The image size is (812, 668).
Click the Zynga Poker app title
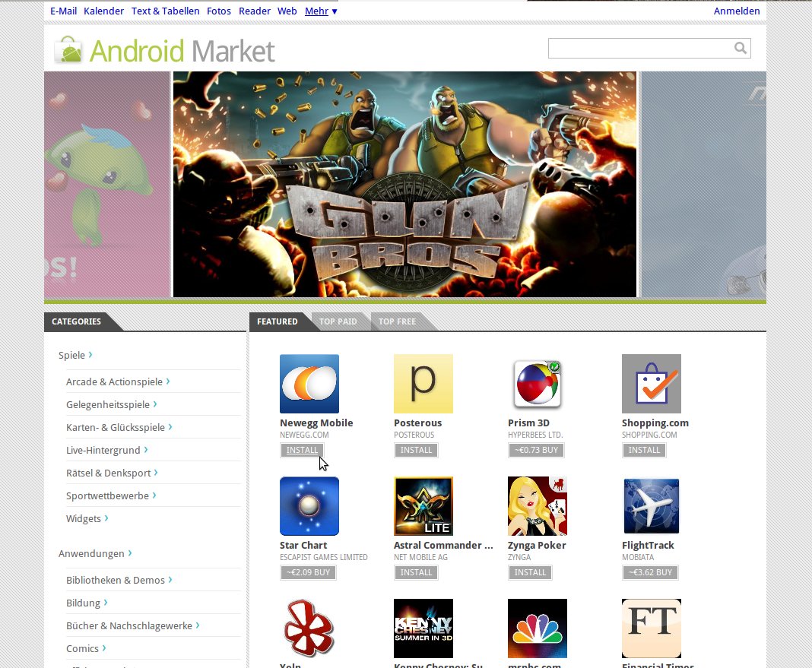click(537, 545)
